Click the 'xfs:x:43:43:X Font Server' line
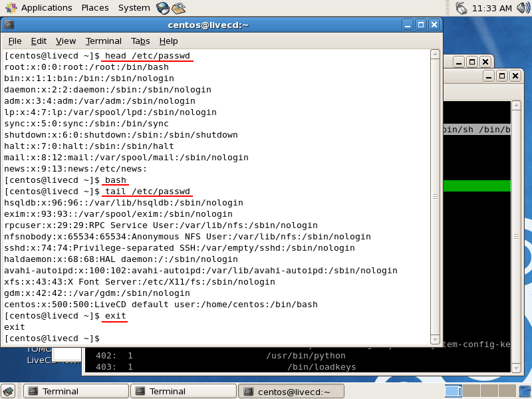This screenshot has height=399, width=532. click(140, 282)
